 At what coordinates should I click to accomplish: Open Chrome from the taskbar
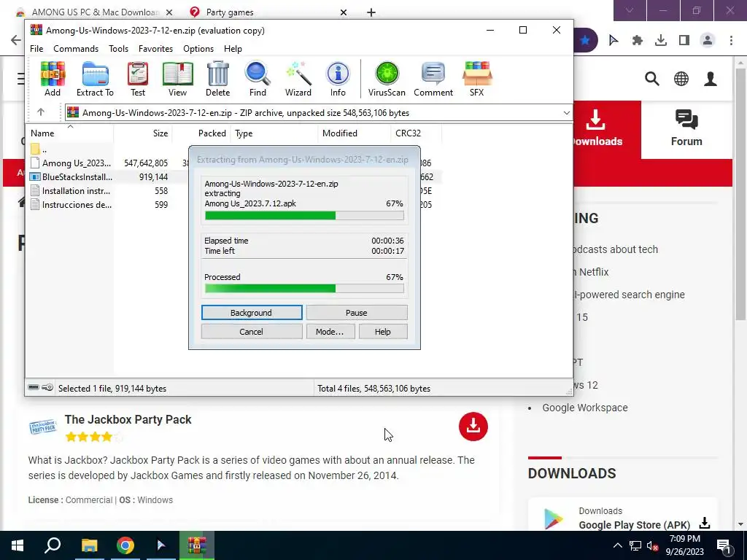125,545
